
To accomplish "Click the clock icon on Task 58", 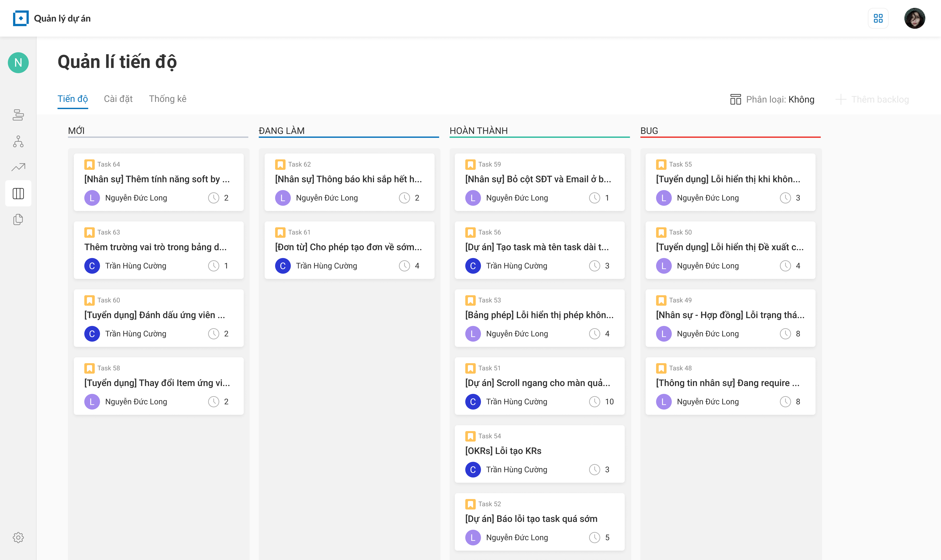I will click(x=214, y=401).
